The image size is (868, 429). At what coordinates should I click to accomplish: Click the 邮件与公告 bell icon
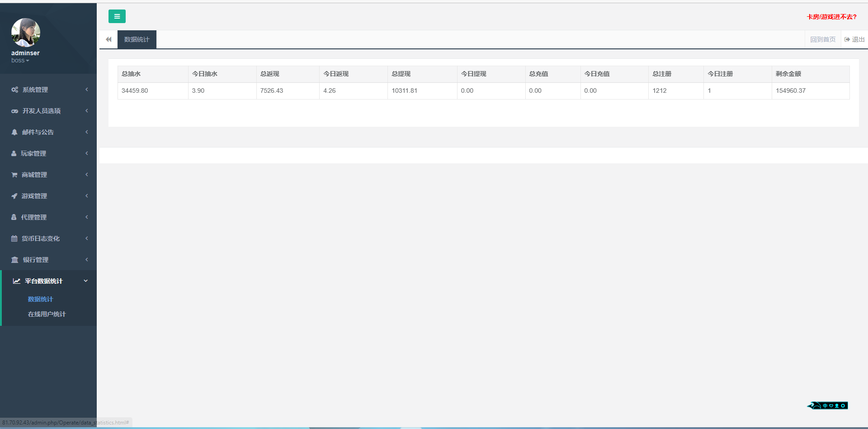tap(14, 132)
